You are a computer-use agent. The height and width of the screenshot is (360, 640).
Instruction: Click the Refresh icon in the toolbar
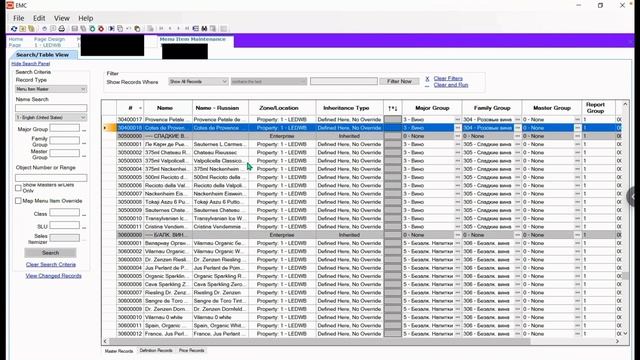coord(14,29)
